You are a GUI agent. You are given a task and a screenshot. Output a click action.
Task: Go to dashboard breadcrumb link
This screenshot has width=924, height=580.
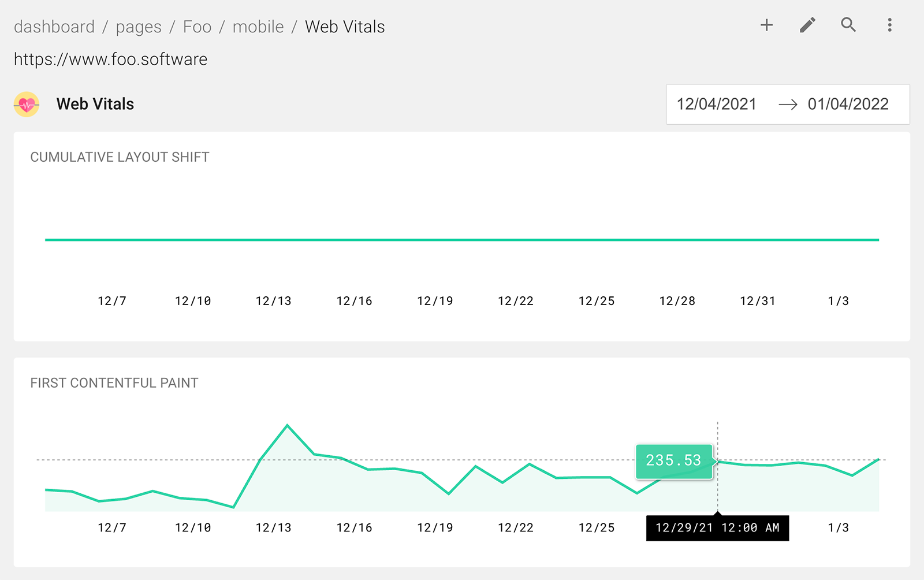54,27
